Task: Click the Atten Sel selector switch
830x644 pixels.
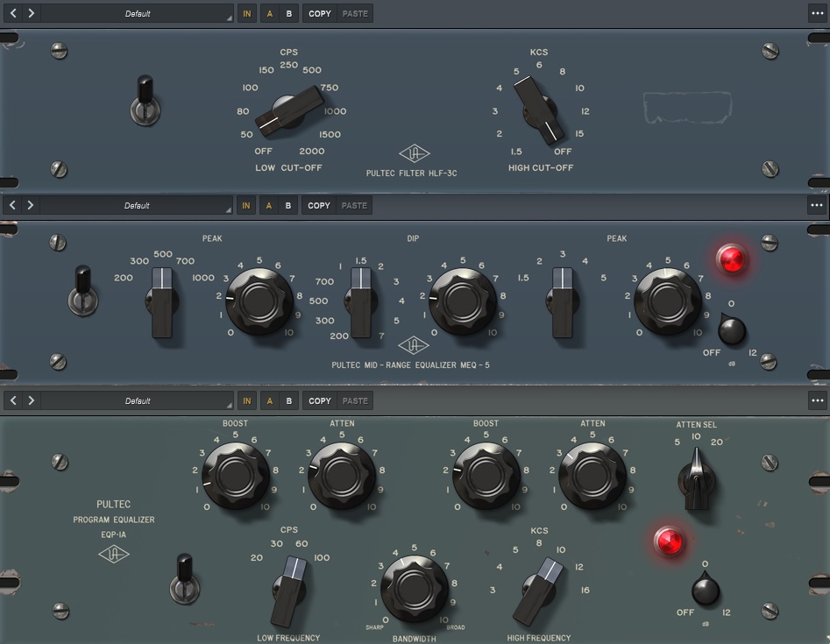Action: 697,479
